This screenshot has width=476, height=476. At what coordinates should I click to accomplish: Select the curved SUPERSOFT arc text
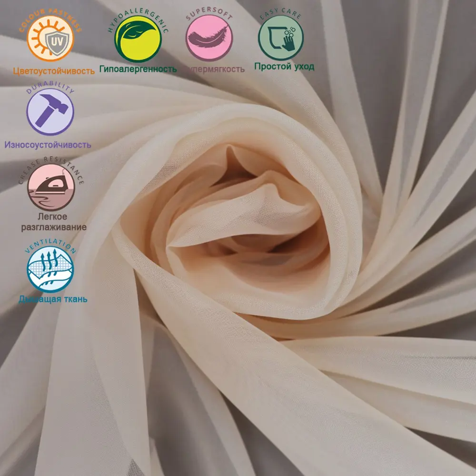209,14
